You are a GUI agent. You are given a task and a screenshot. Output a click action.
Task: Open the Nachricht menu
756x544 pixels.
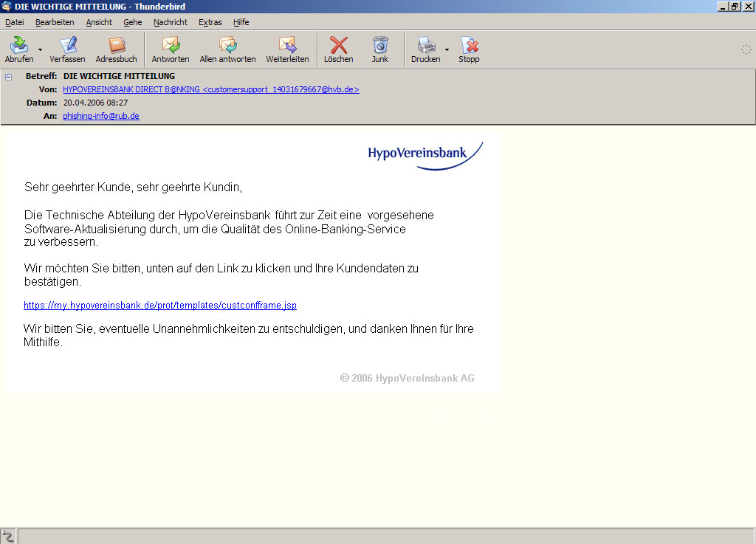[171, 22]
